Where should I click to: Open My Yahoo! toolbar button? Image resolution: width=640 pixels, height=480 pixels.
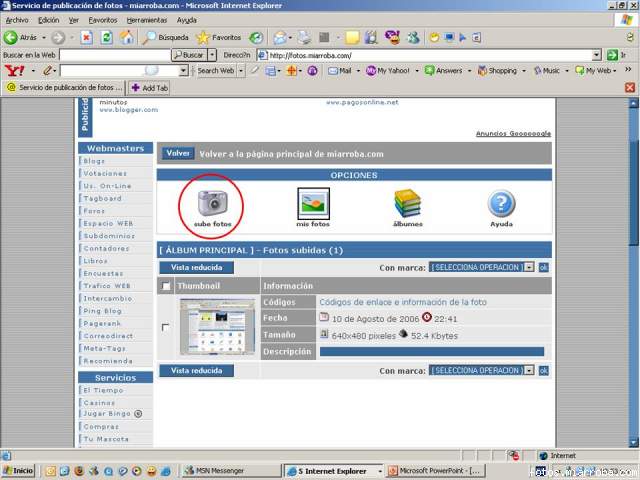[388, 71]
